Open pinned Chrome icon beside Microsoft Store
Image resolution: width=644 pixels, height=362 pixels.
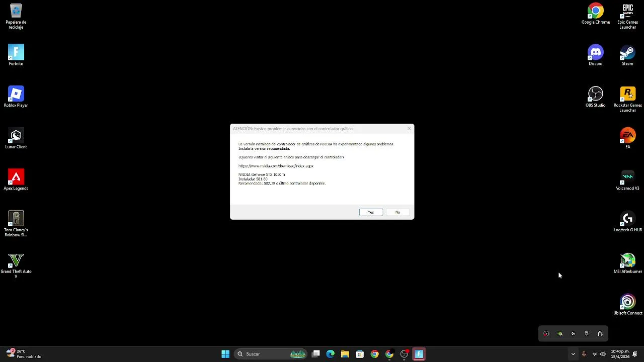coord(375,354)
